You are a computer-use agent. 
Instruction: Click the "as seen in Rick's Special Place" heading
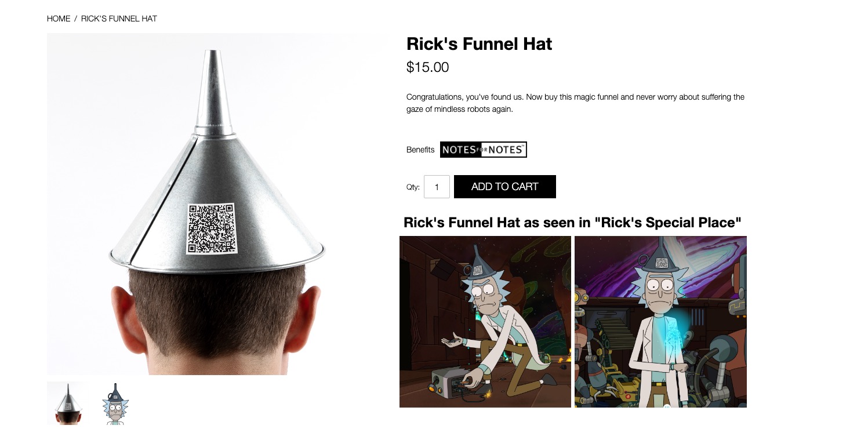point(573,222)
